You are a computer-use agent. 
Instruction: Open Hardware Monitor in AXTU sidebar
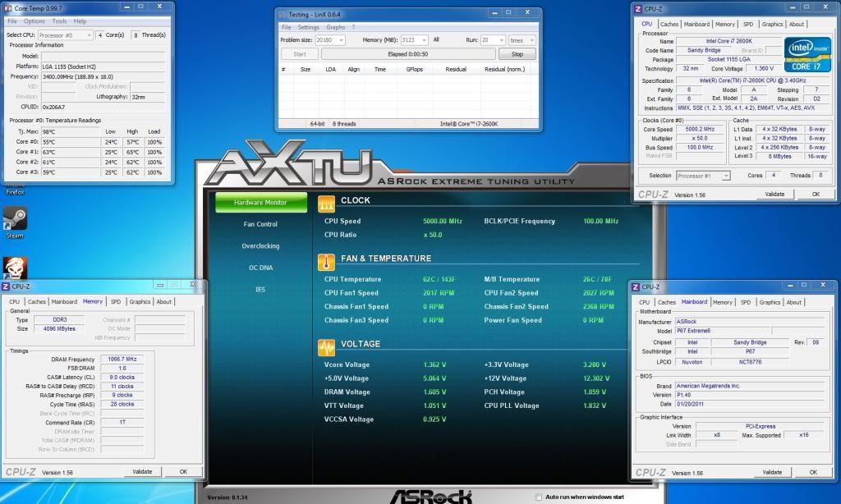(x=260, y=203)
